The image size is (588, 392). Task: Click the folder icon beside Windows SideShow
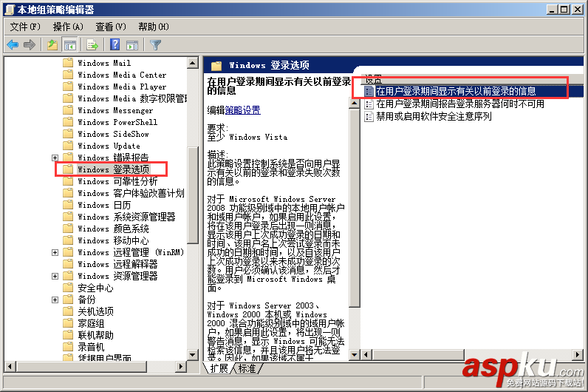tap(68, 134)
